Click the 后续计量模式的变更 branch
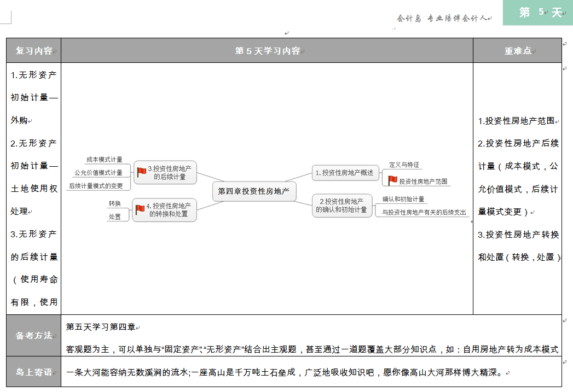Screen dimensions: 573x392 (x=96, y=186)
